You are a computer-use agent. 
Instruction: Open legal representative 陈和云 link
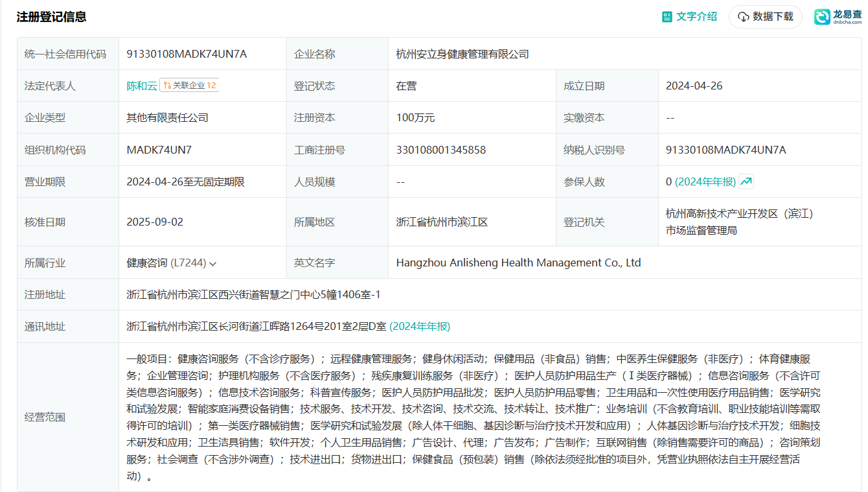point(142,86)
